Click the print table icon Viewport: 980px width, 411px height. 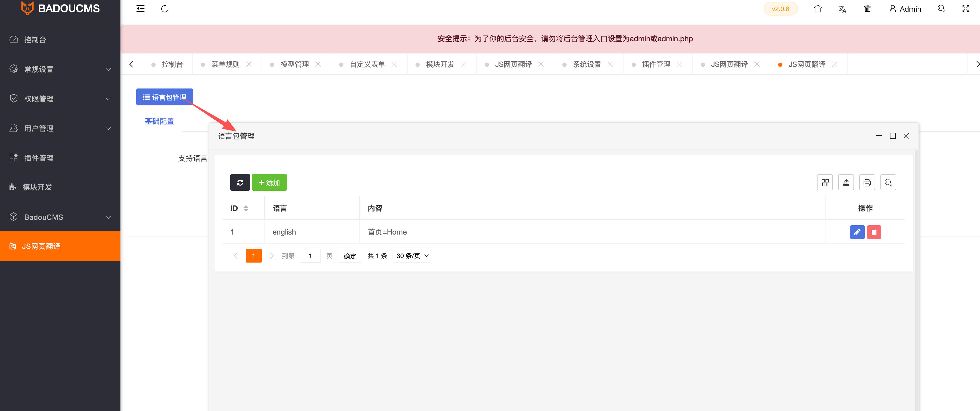click(x=867, y=183)
